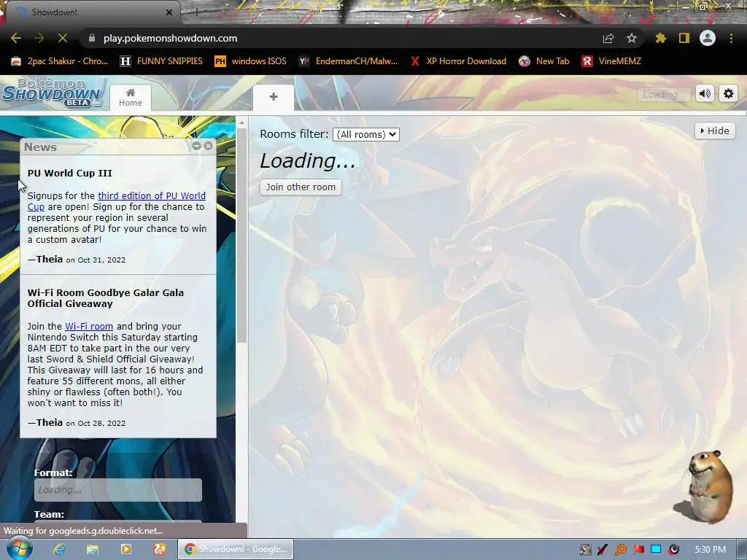Open the XP Horror Download bookmark
Viewport: 747px width, 560px height.
458,61
